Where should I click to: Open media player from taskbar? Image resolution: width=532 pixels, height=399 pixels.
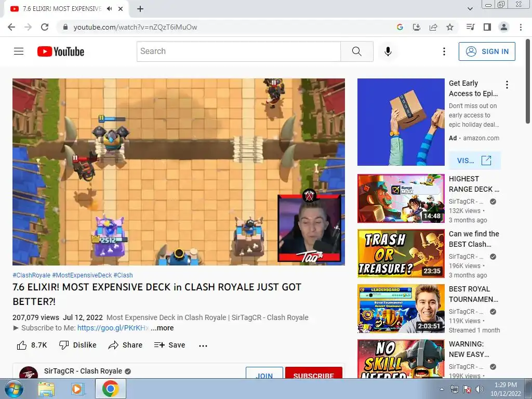click(78, 389)
